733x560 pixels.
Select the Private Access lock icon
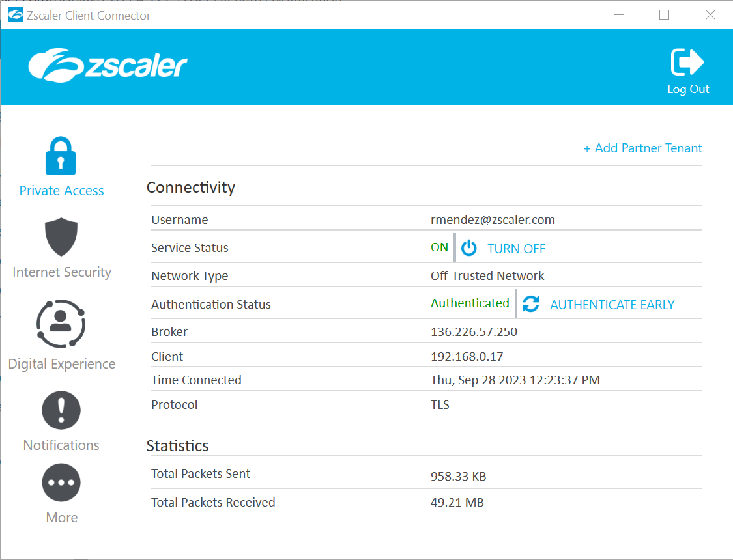tap(61, 156)
